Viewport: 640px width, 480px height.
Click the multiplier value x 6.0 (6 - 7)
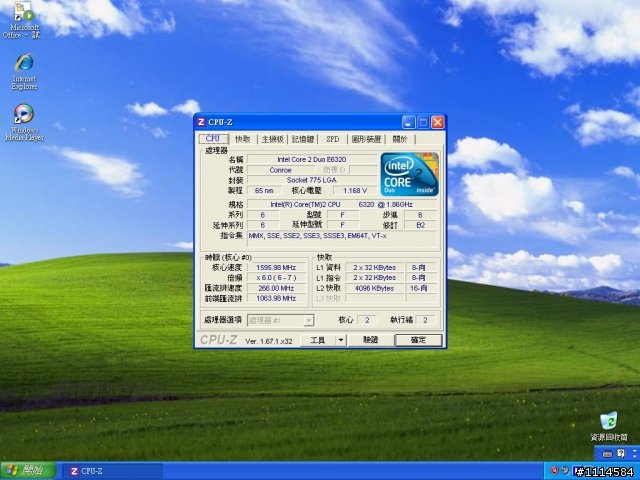coord(276,278)
